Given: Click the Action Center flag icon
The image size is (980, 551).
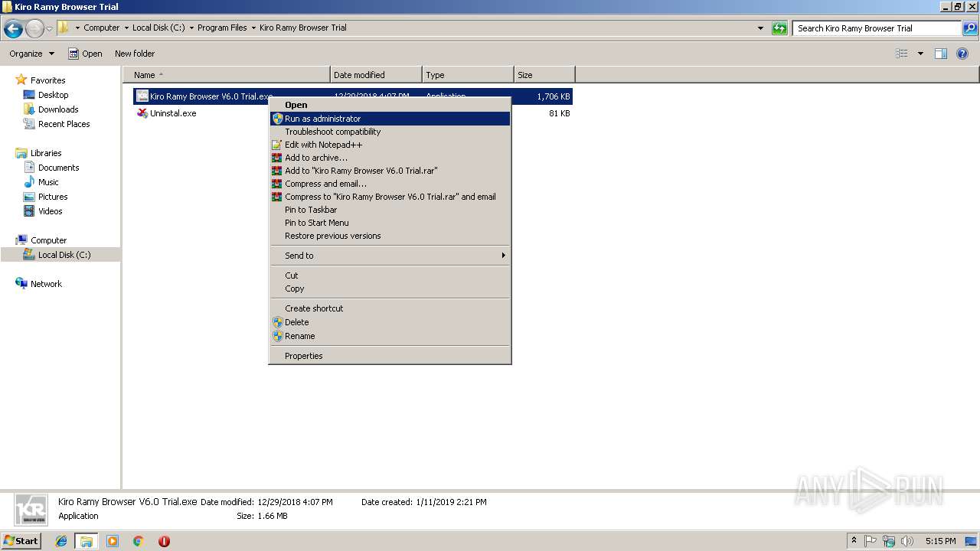Looking at the screenshot, I should pyautogui.click(x=871, y=541).
